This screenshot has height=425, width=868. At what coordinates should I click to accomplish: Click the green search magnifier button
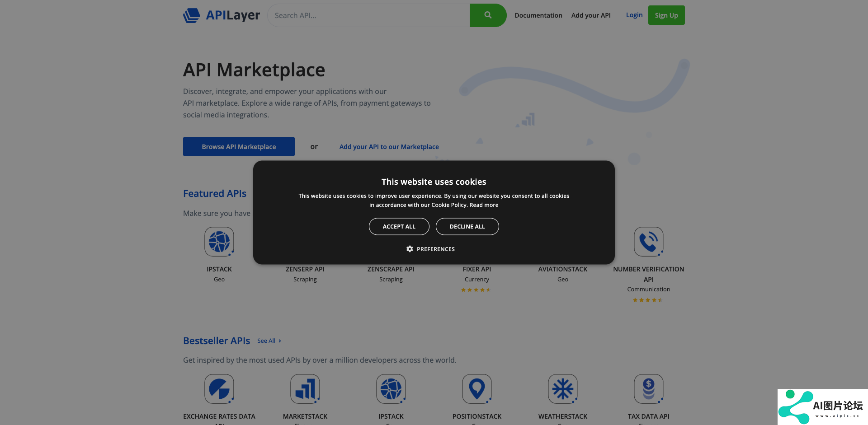click(x=488, y=15)
